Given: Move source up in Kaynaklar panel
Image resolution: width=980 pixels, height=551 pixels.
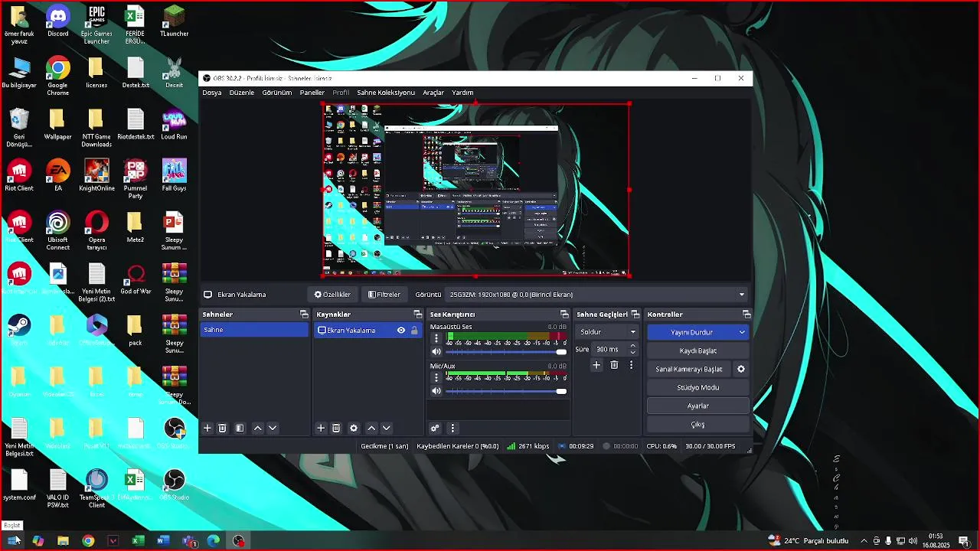Looking at the screenshot, I should [x=371, y=429].
